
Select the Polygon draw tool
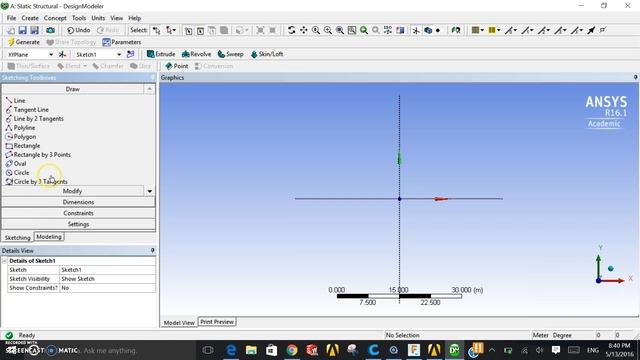coord(21,137)
